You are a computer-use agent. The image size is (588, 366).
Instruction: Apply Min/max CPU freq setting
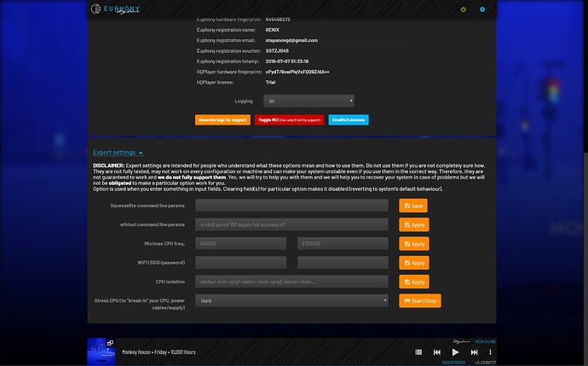pos(414,244)
